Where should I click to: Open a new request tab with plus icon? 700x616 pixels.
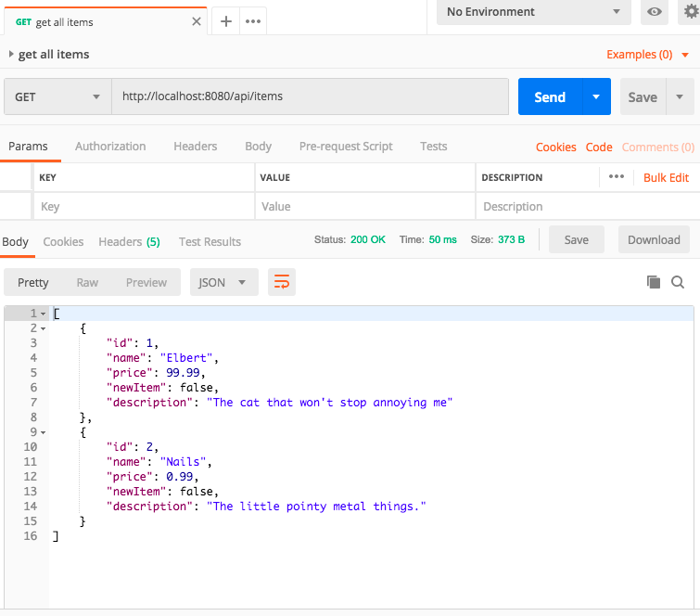tap(226, 21)
